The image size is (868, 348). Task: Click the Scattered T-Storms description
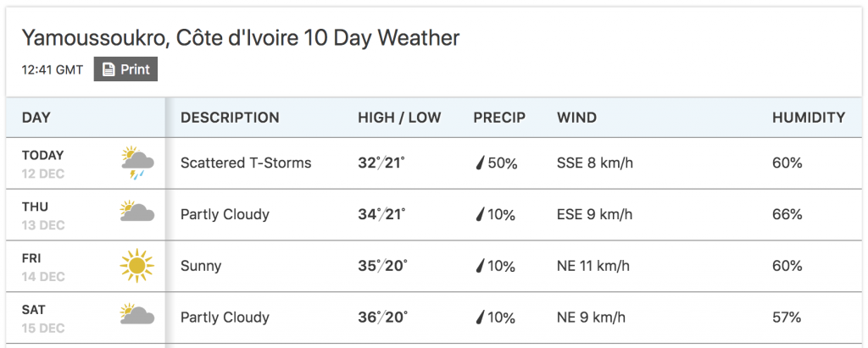click(x=246, y=163)
